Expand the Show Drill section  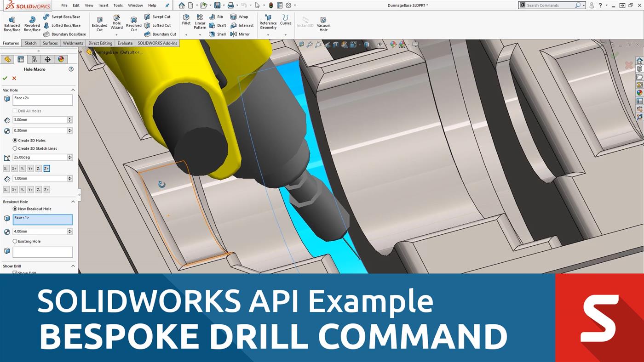click(73, 266)
